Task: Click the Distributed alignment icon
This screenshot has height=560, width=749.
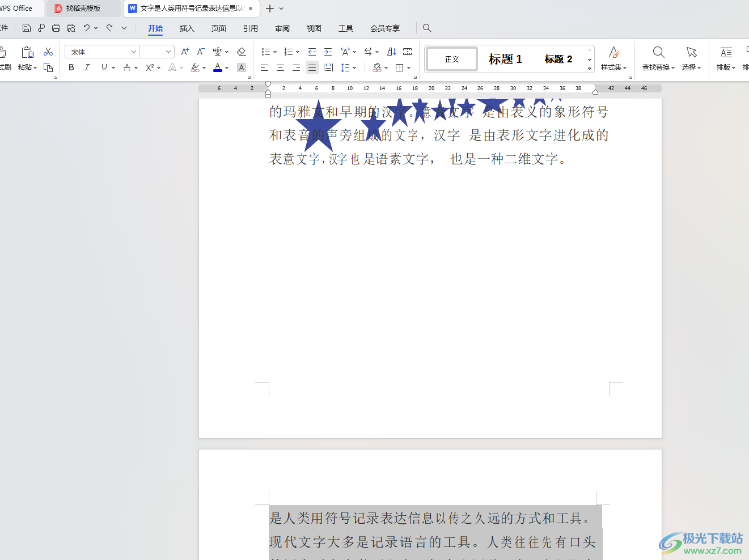Action: pyautogui.click(x=328, y=67)
